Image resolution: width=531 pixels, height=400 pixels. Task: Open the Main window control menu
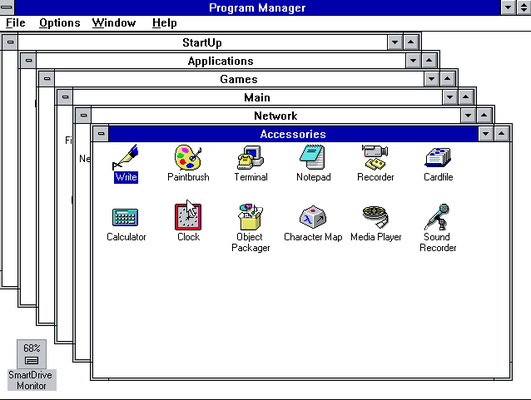click(x=65, y=97)
